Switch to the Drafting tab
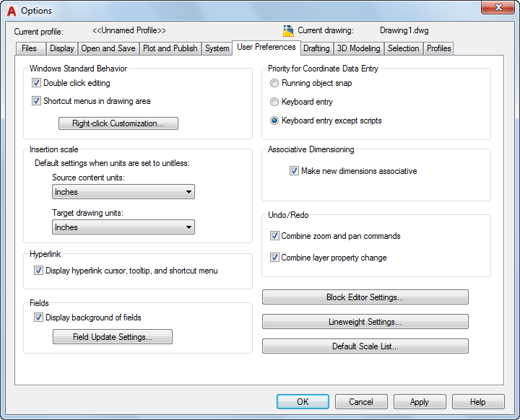The image size is (520, 420). 316,48
